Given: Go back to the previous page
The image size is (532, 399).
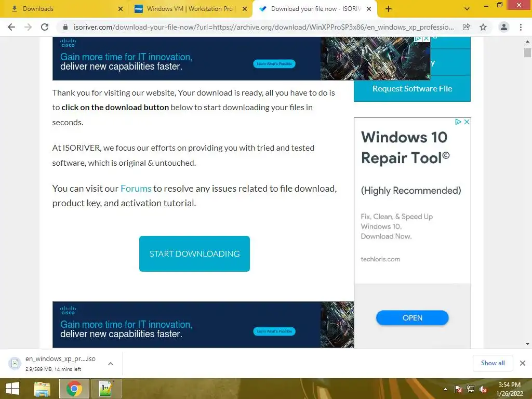Looking at the screenshot, I should click(11, 27).
